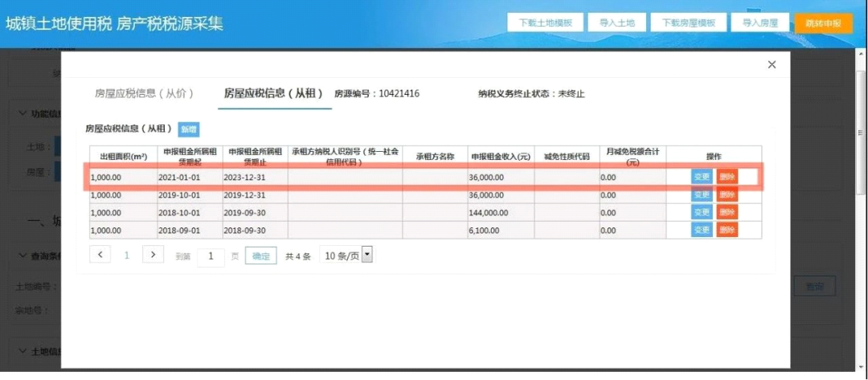The width and height of the screenshot is (868, 380).
Task: Click 变更 for the 2018-09-01 row
Action: pos(702,230)
